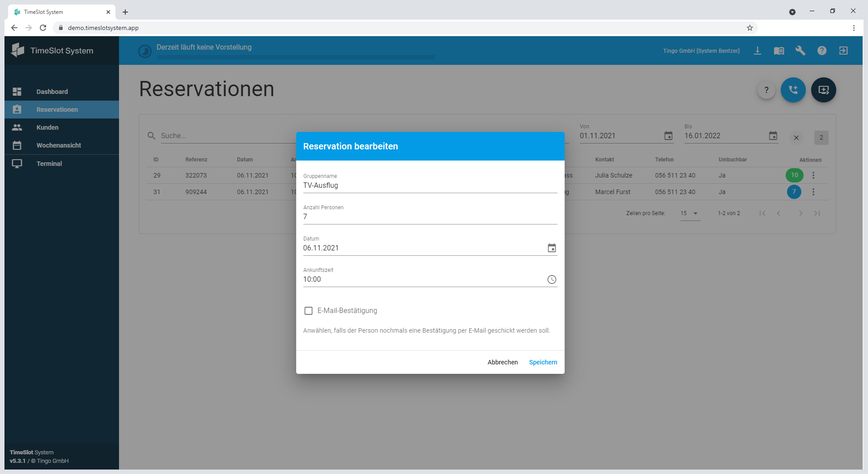Open the Von date calendar picker
The image size is (868, 474).
pos(668,136)
